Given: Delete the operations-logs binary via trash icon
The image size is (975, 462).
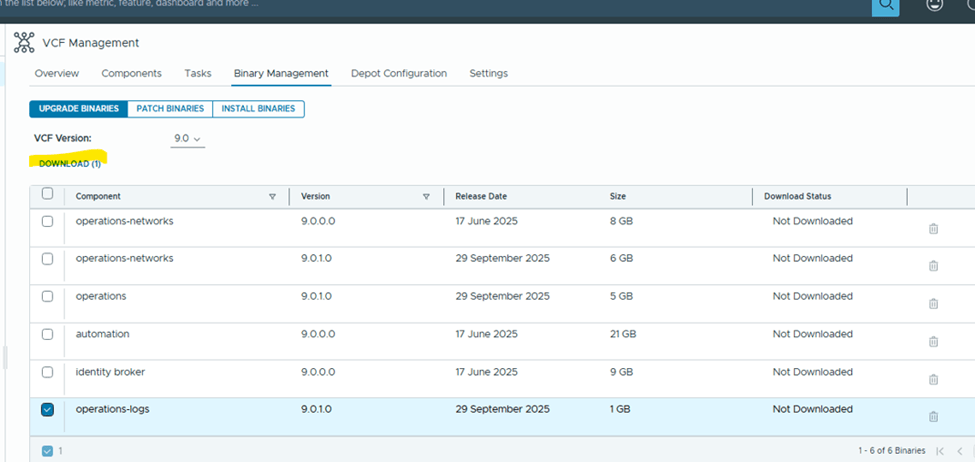Looking at the screenshot, I should [933, 417].
